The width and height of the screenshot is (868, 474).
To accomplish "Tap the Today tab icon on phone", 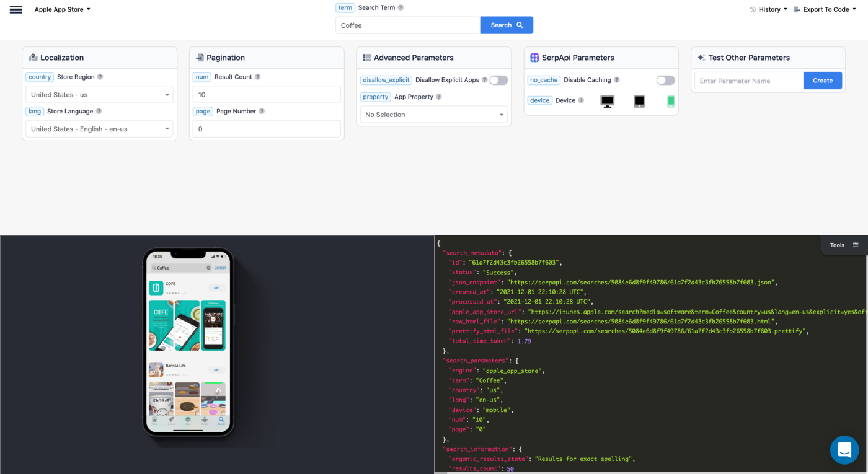I will point(154,420).
